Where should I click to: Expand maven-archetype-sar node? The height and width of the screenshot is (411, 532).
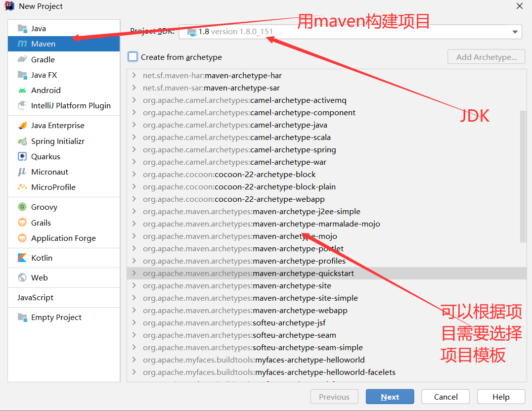134,88
